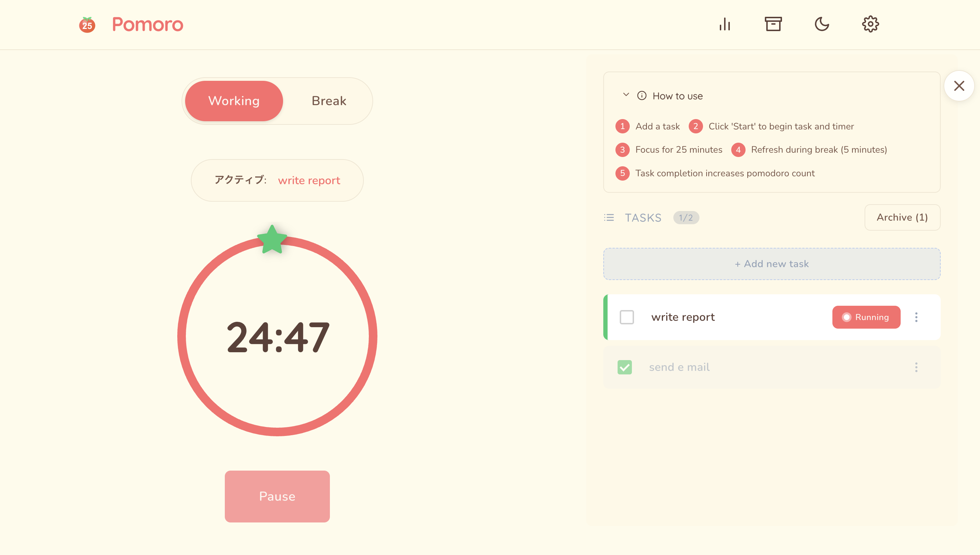The width and height of the screenshot is (980, 555).
Task: Open the kebab menu on write report
Action: [916, 317]
